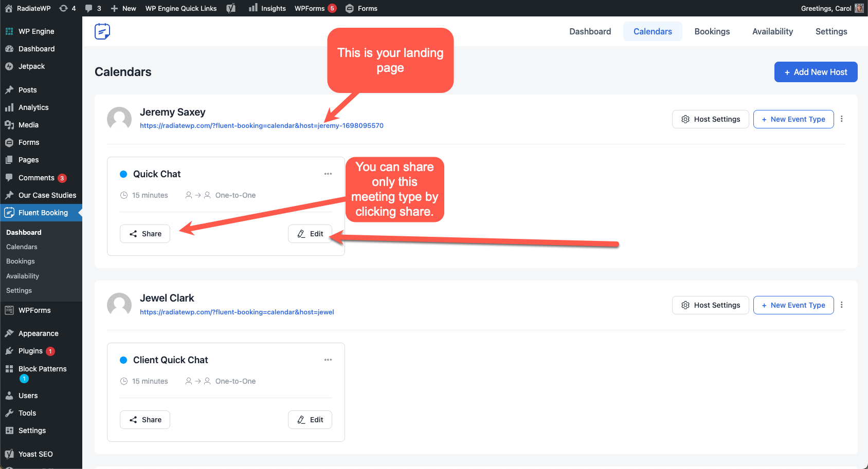The height and width of the screenshot is (469, 868).
Task: Open more options for Jewel Clark host
Action: pos(842,305)
